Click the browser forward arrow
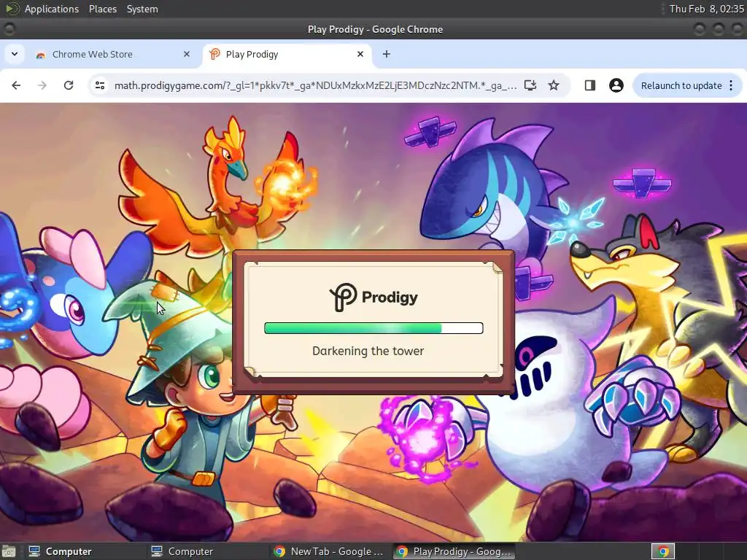 click(42, 85)
